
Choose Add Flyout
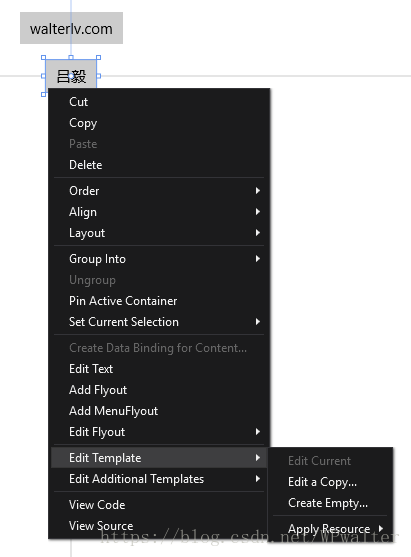pyautogui.click(x=159, y=390)
